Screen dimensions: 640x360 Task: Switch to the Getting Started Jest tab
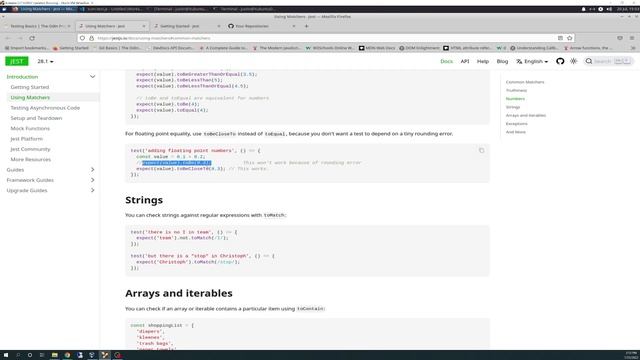pos(187,26)
